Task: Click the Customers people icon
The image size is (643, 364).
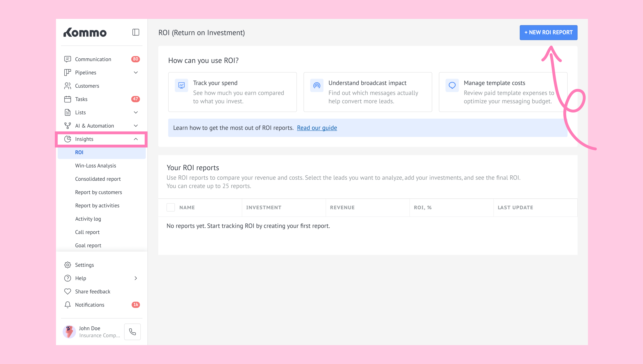Action: [68, 86]
